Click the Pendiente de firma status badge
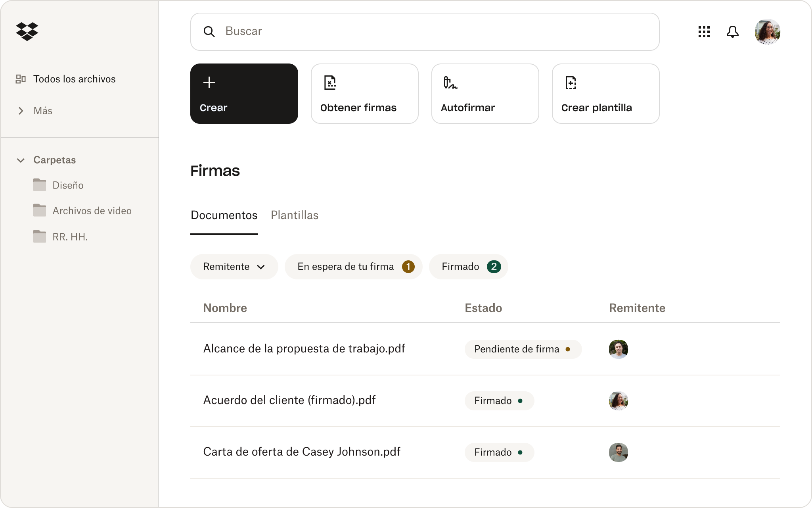The height and width of the screenshot is (508, 812). click(523, 349)
